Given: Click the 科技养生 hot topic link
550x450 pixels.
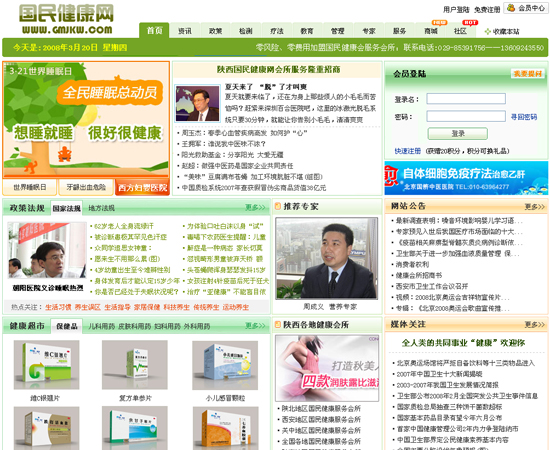Looking at the screenshot, I should [176, 307].
